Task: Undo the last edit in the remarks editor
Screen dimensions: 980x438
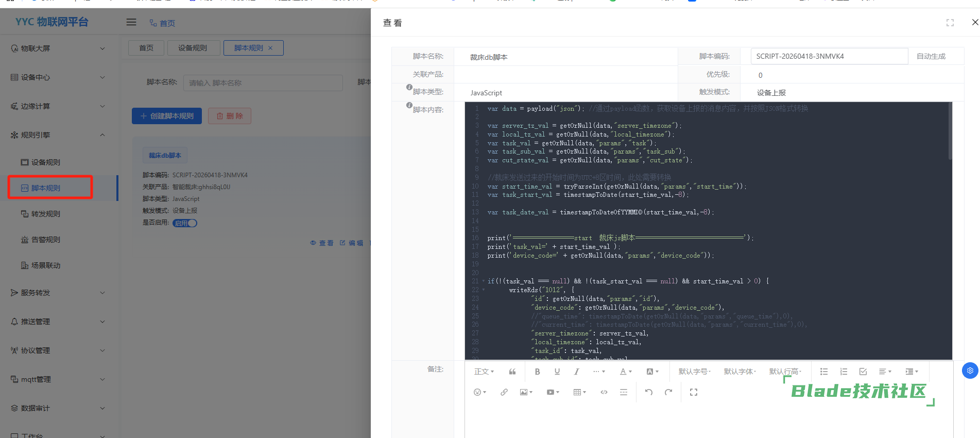Action: pos(649,392)
